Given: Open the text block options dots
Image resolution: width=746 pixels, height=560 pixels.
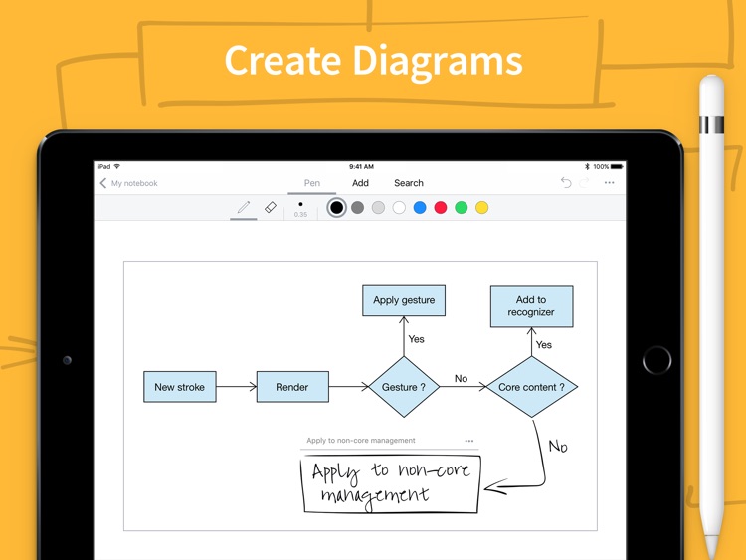Looking at the screenshot, I should [x=469, y=441].
